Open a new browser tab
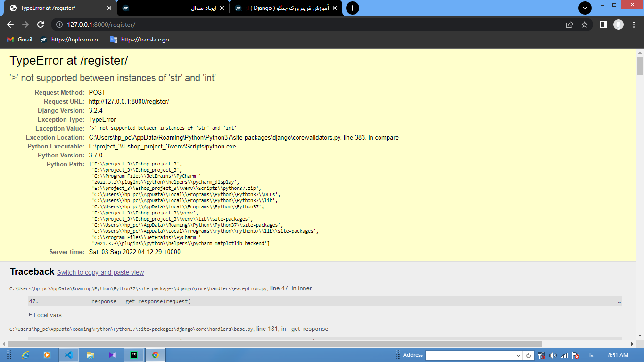The image size is (644, 362). (x=352, y=8)
